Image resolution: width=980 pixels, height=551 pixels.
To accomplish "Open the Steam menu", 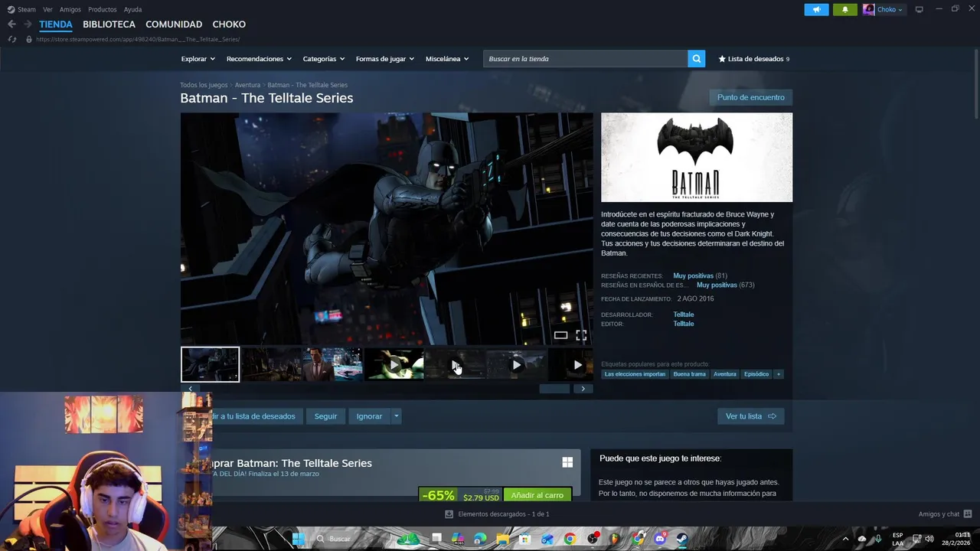I will pos(21,9).
